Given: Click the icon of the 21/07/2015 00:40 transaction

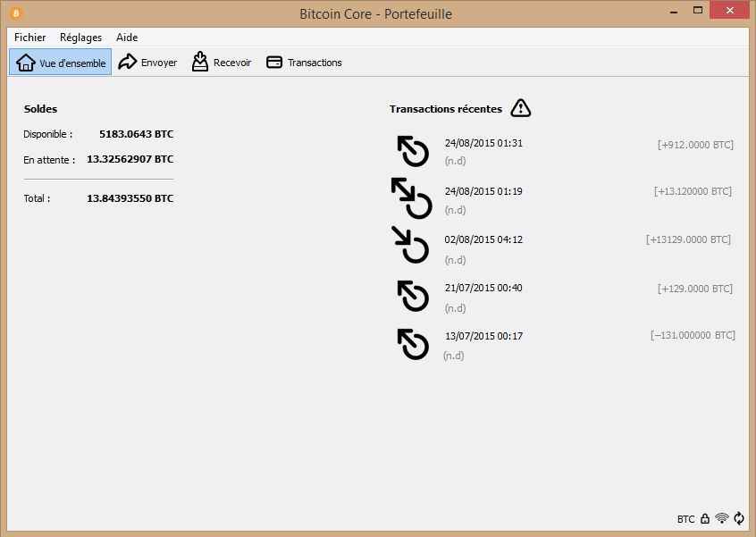Looking at the screenshot, I should [413, 295].
